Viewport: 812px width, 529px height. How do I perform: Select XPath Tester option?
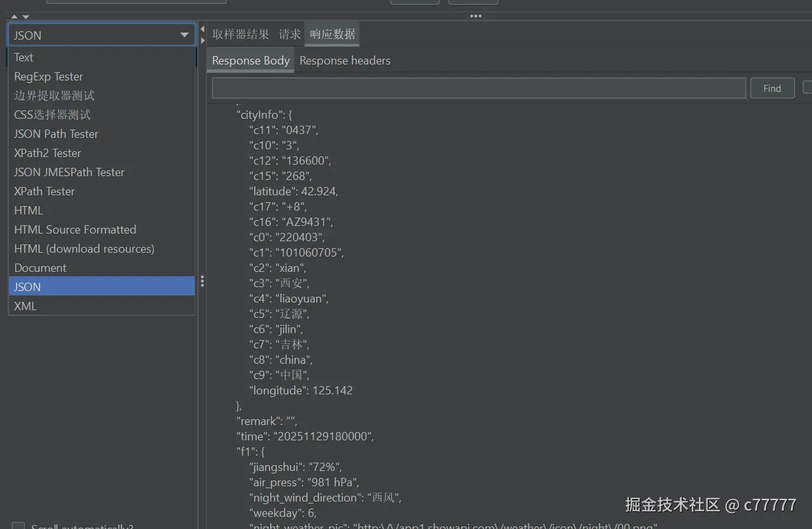(x=101, y=191)
